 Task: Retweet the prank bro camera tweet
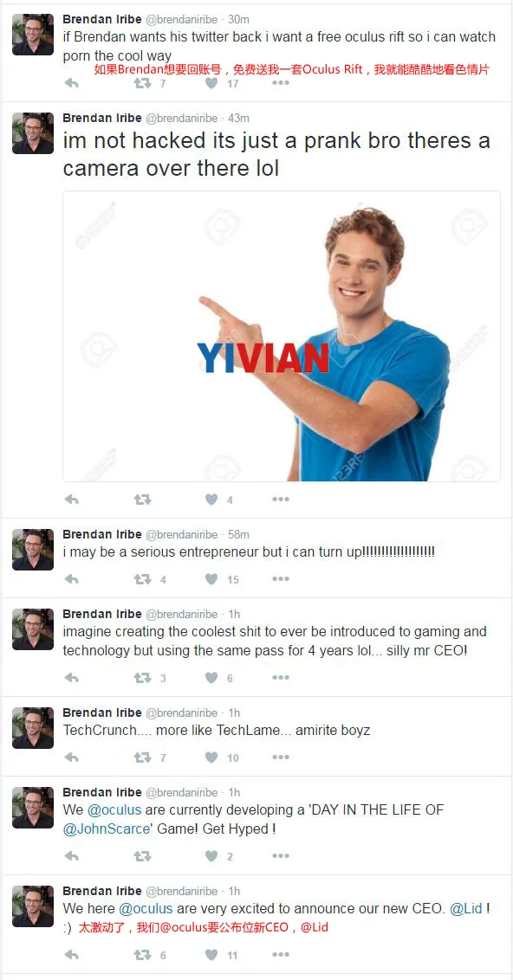(143, 500)
